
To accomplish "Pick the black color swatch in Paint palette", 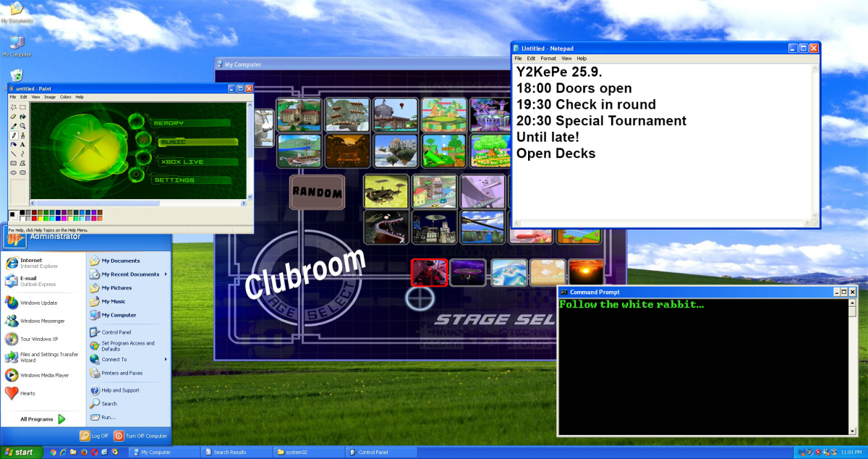I will [22, 212].
